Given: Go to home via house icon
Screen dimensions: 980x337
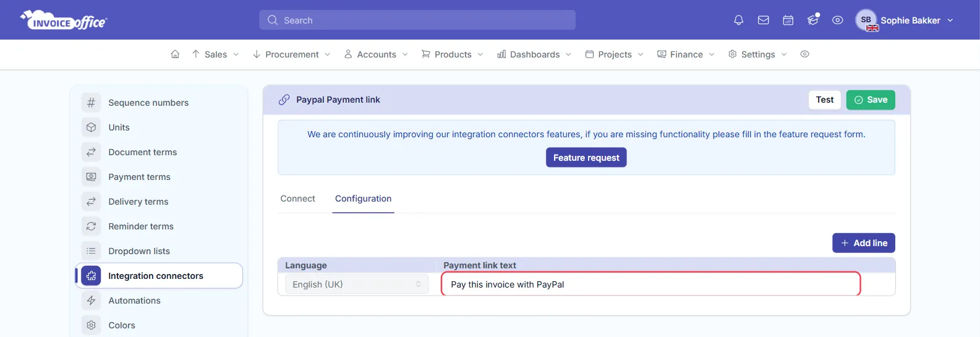Looking at the screenshot, I should [x=175, y=54].
